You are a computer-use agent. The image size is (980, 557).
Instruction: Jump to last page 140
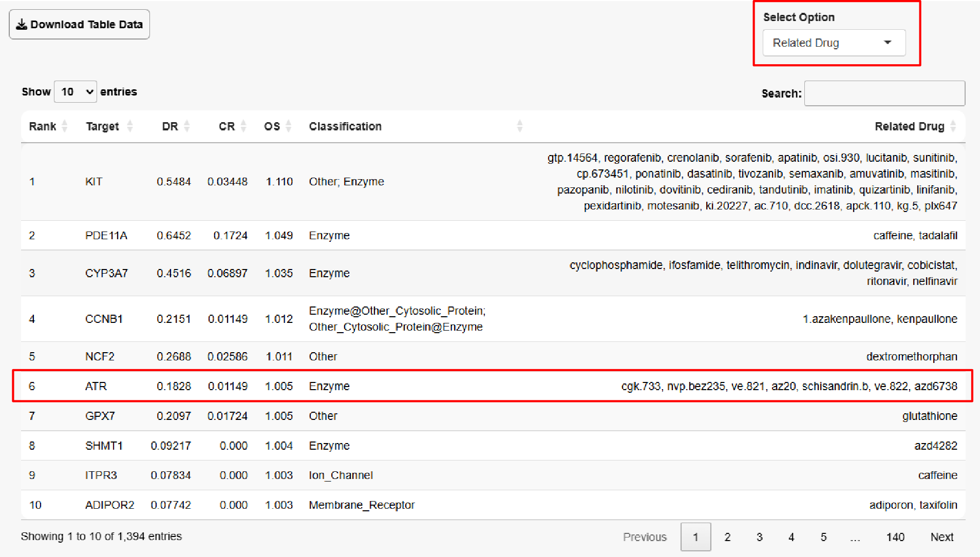click(895, 537)
